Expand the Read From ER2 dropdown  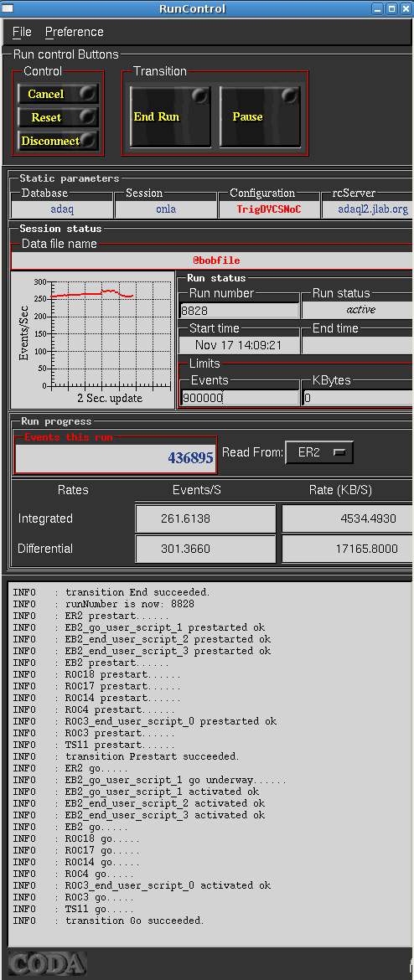(319, 452)
